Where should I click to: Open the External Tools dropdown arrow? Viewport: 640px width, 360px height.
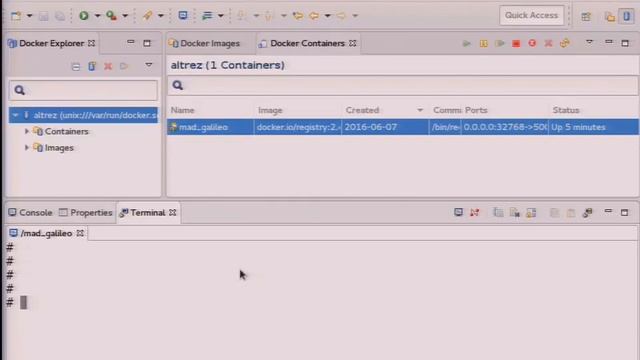(x=125, y=16)
